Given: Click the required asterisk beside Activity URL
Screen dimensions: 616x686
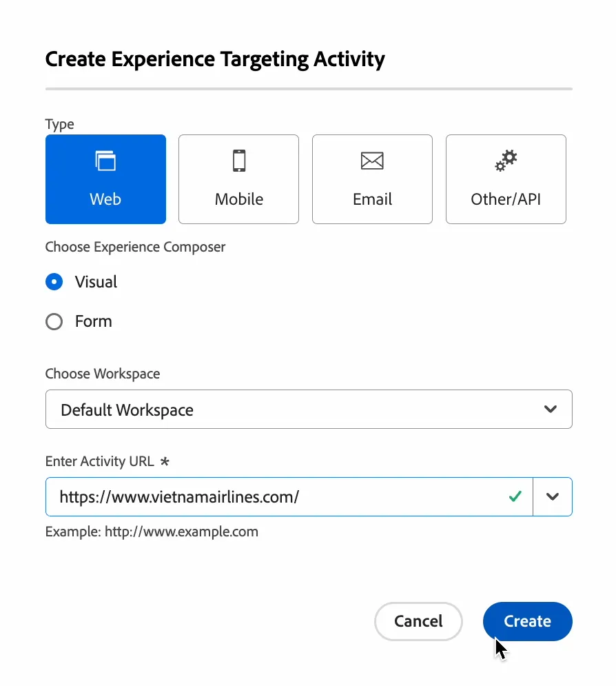Looking at the screenshot, I should pos(165,461).
